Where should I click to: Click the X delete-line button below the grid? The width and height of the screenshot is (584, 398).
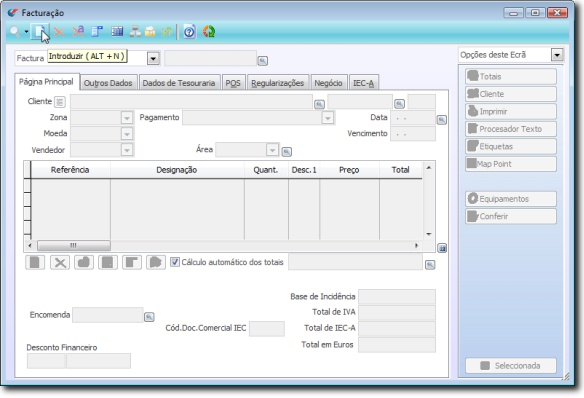(x=60, y=262)
